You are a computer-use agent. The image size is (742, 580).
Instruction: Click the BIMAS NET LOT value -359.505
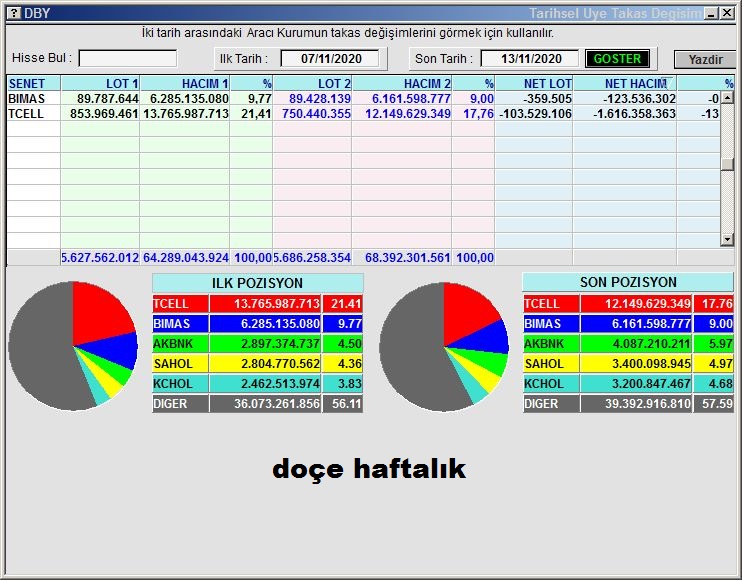coord(548,98)
